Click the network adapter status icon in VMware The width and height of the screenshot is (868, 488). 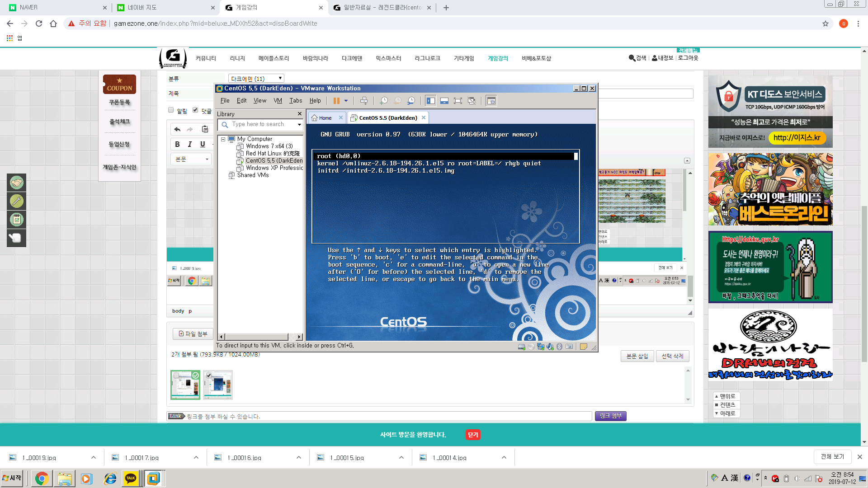pyautogui.click(x=541, y=347)
